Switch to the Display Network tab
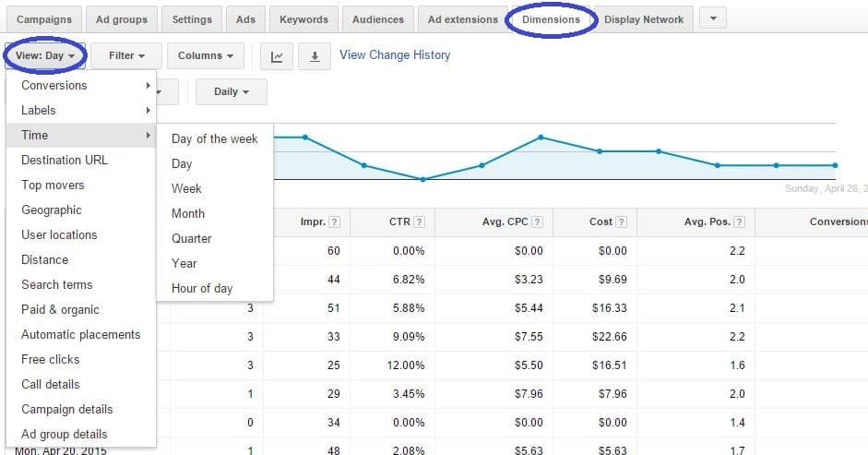Screen dimensions: 868x455 (644, 20)
